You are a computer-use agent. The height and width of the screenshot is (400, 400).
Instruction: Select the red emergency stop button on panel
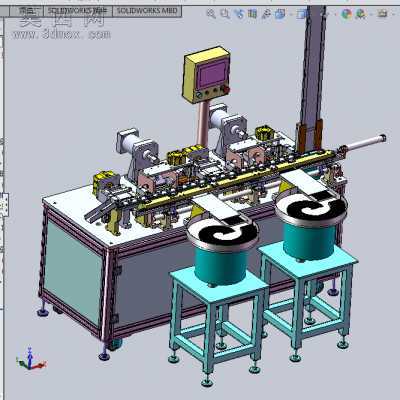(226, 89)
